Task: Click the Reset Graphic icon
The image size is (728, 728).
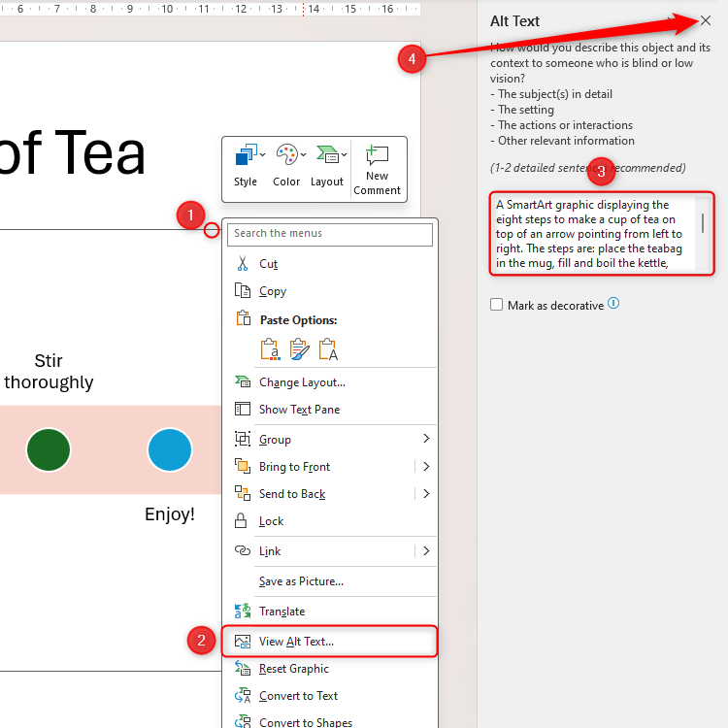Action: click(243, 668)
